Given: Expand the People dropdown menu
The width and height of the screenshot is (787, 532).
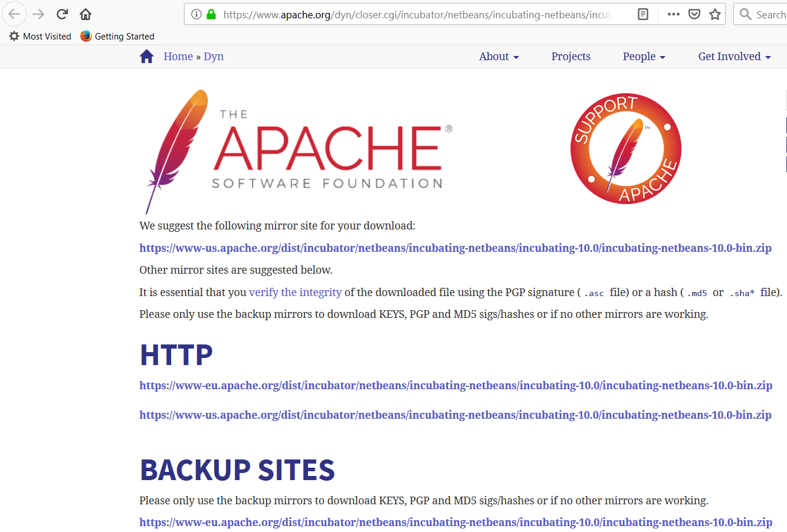Looking at the screenshot, I should pos(644,57).
